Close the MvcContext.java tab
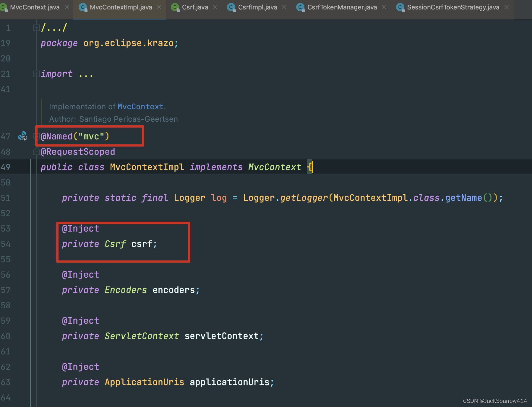 [x=67, y=7]
